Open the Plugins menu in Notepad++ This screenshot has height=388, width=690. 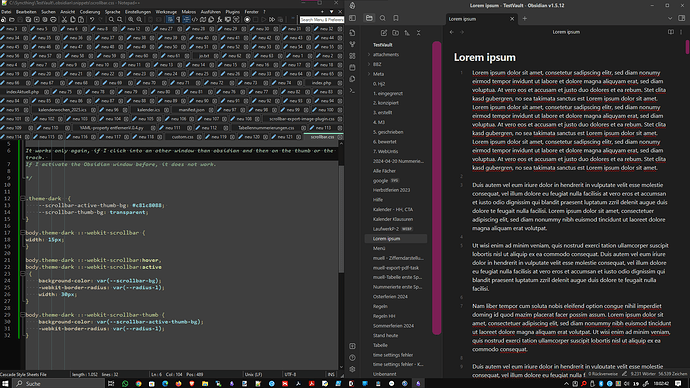(233, 12)
